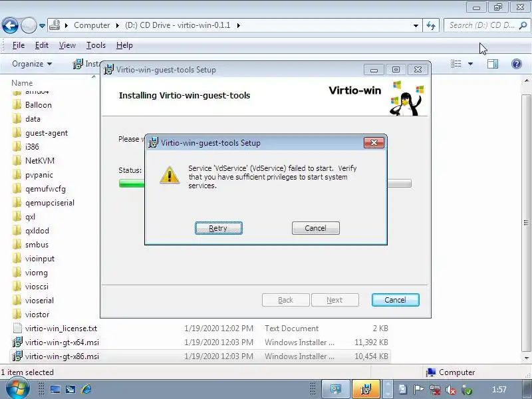532x399 pixels.
Task: Open the Edit menu in Explorer
Action: (42, 45)
